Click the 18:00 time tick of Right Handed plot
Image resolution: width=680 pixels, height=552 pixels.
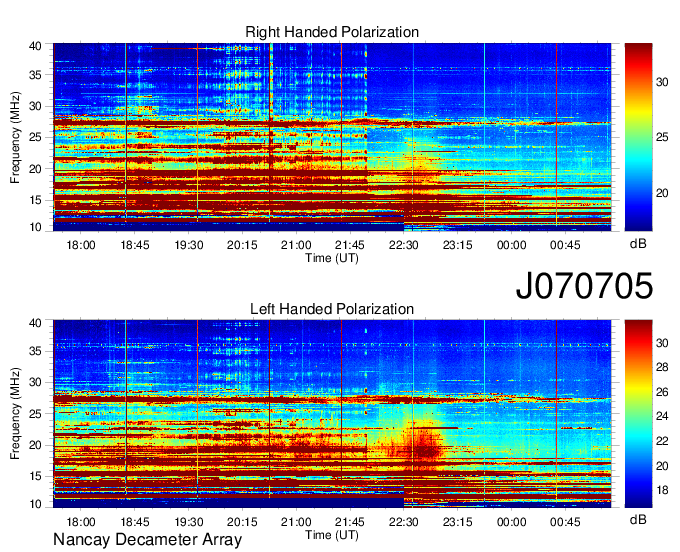[x=81, y=245]
